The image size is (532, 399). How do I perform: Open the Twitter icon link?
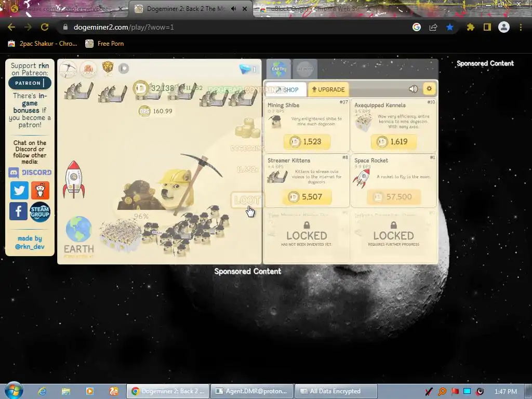pyautogui.click(x=19, y=190)
